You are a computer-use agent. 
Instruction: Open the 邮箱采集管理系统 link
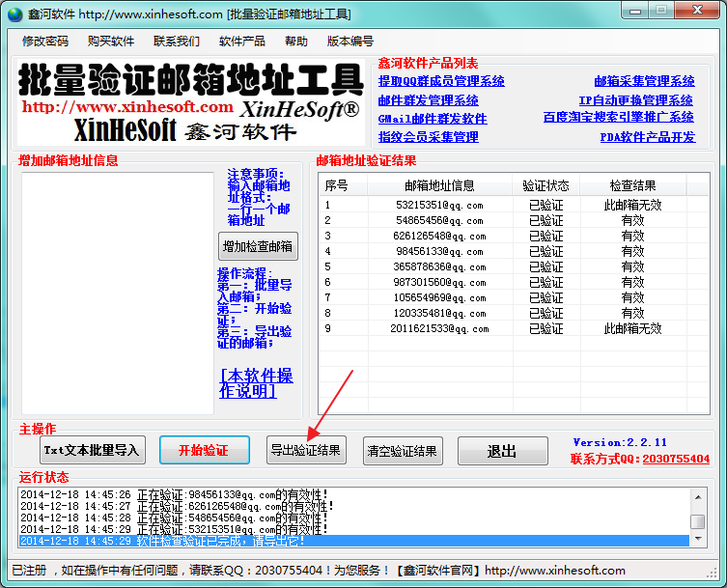click(x=644, y=81)
